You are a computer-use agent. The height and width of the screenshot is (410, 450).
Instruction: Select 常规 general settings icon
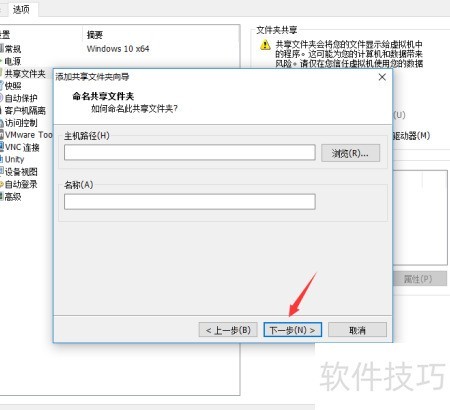[x=2, y=49]
